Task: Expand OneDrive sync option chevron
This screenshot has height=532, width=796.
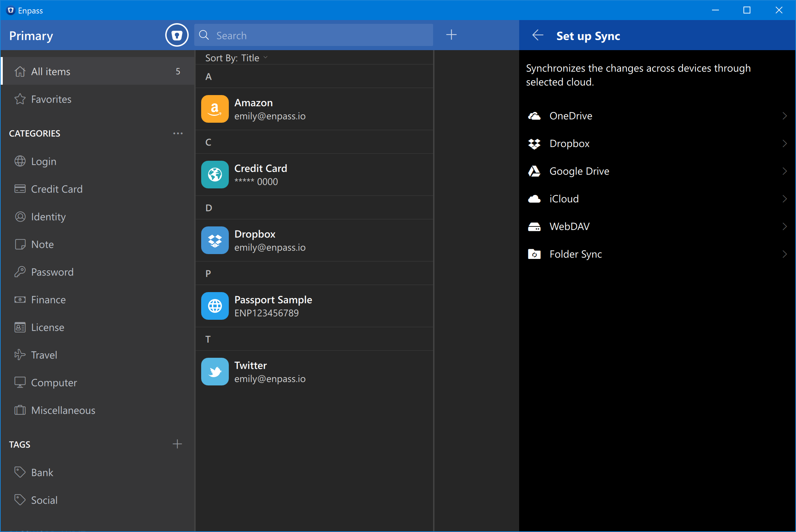Action: 785,116
